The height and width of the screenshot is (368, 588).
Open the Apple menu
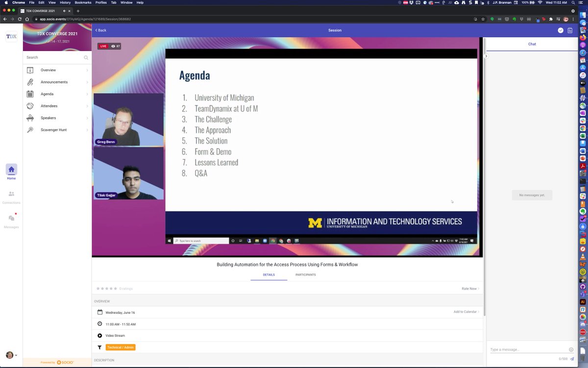point(6,2)
